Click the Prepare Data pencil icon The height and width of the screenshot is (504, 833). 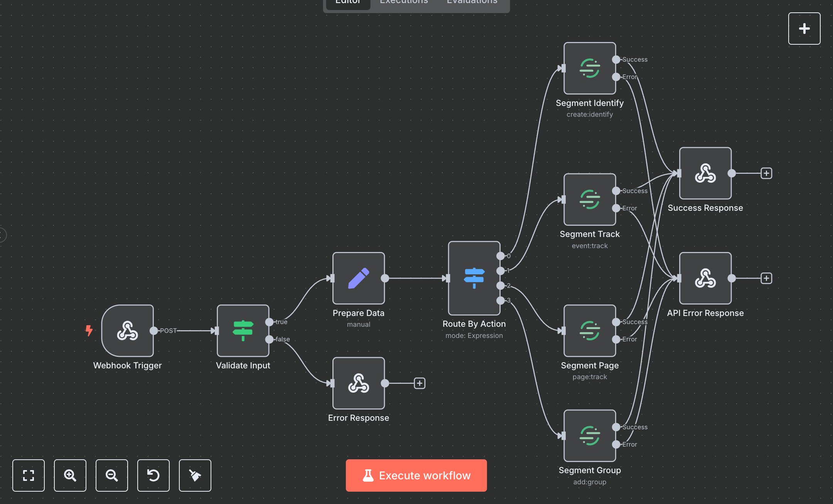[358, 278]
